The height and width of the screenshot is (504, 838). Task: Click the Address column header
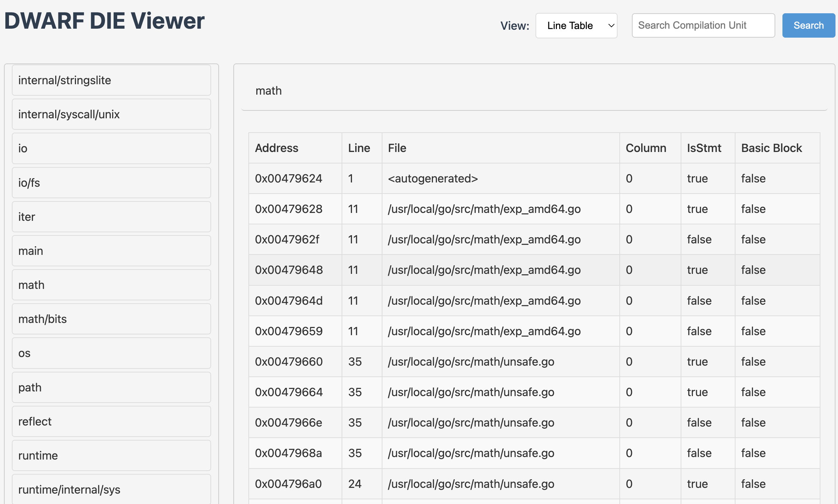point(295,148)
